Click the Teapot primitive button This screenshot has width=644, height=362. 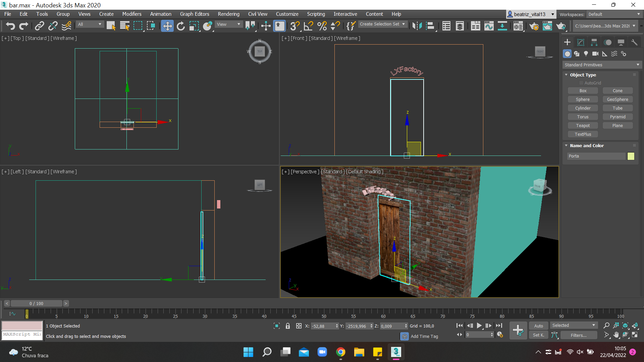pyautogui.click(x=583, y=126)
